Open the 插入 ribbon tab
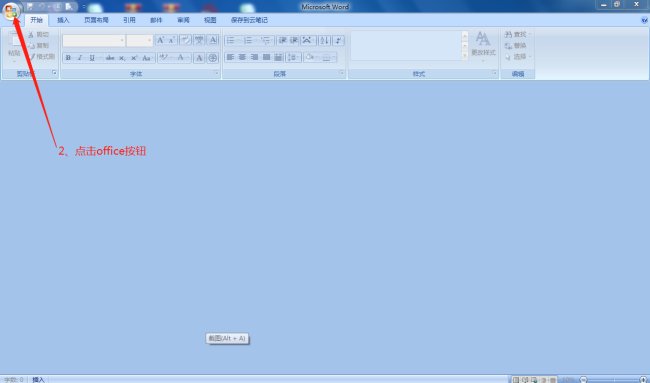This screenshot has width=650, height=383. pyautogui.click(x=63, y=20)
